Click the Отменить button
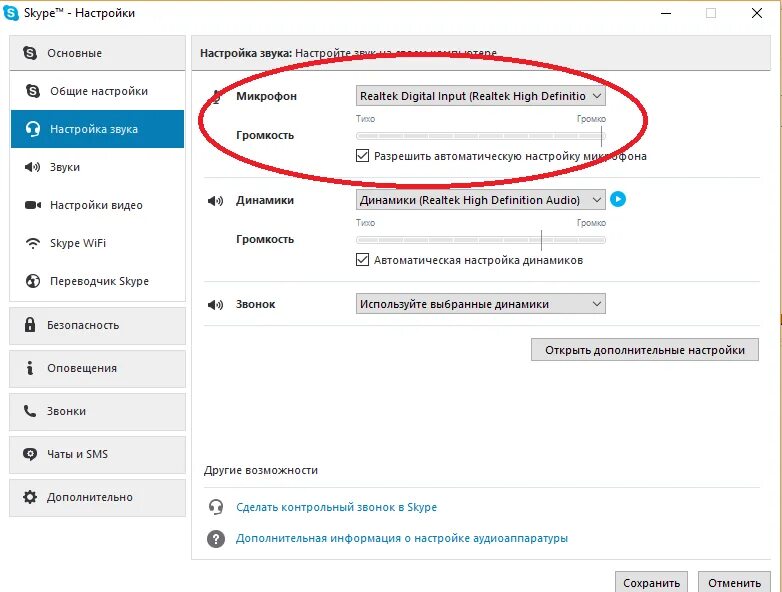Image resolution: width=782 pixels, height=592 pixels. (x=734, y=583)
